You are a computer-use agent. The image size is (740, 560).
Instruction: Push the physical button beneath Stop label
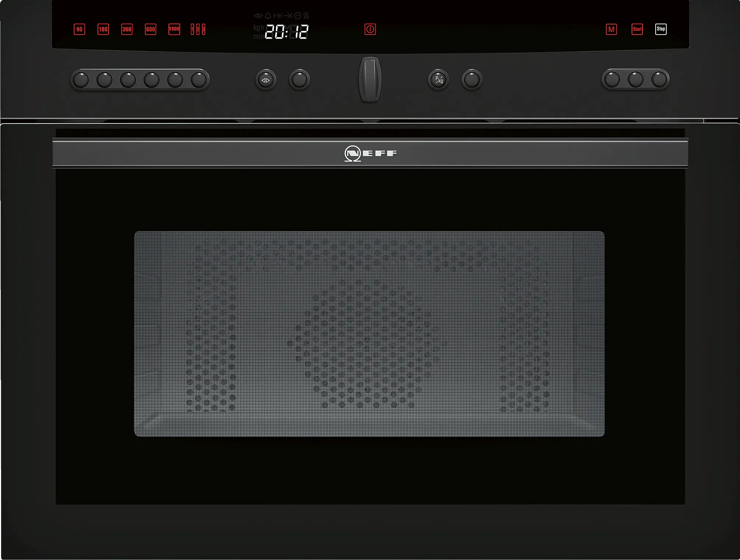[x=659, y=80]
